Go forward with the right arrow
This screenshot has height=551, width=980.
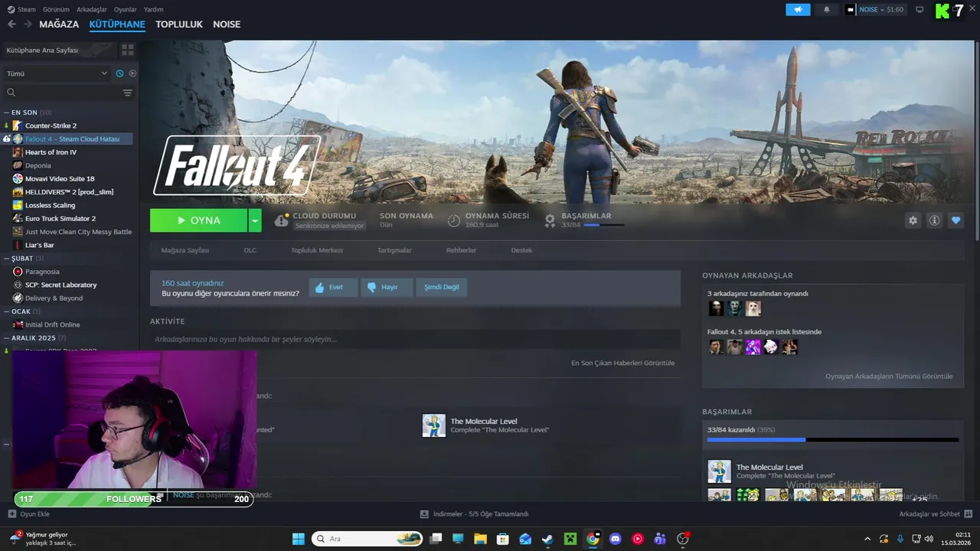28,24
